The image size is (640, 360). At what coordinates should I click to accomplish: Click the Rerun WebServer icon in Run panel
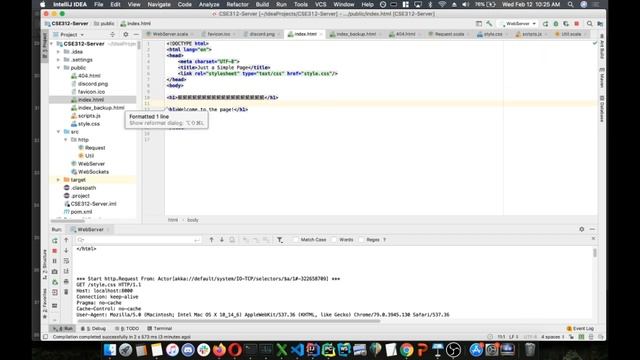click(55, 240)
